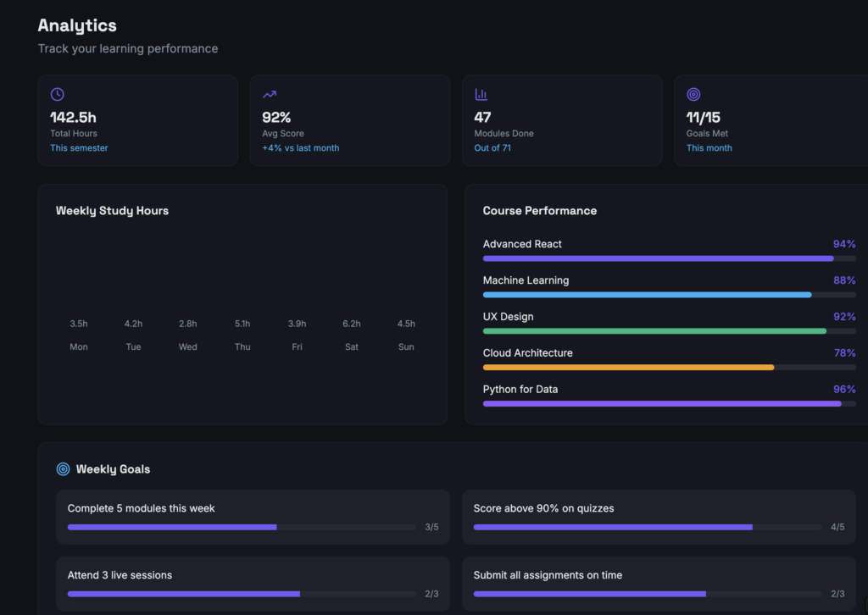The height and width of the screenshot is (615, 868).
Task: Click 'This month' under Goals Met
Action: click(709, 148)
